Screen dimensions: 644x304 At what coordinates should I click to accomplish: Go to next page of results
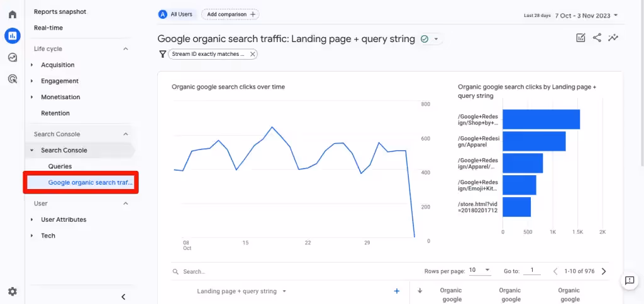tap(604, 271)
